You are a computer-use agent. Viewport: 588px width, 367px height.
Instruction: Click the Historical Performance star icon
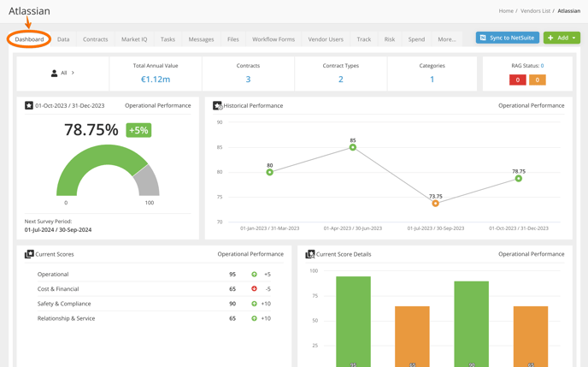tap(217, 106)
